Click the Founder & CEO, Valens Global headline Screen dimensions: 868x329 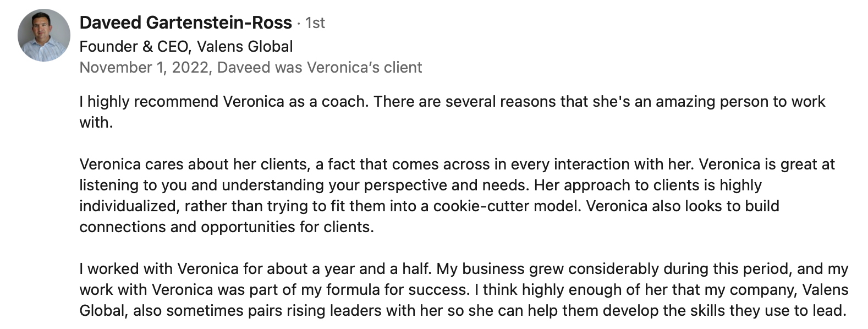coord(186,46)
